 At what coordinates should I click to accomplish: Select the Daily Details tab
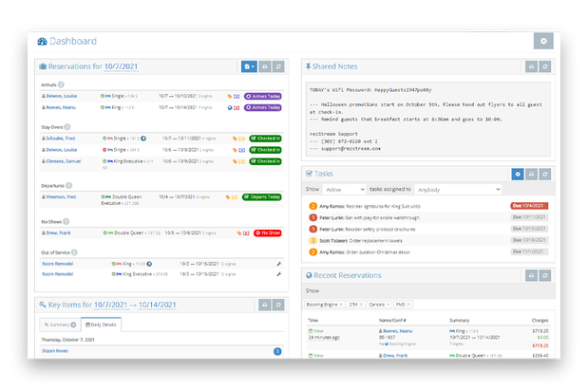(x=101, y=325)
